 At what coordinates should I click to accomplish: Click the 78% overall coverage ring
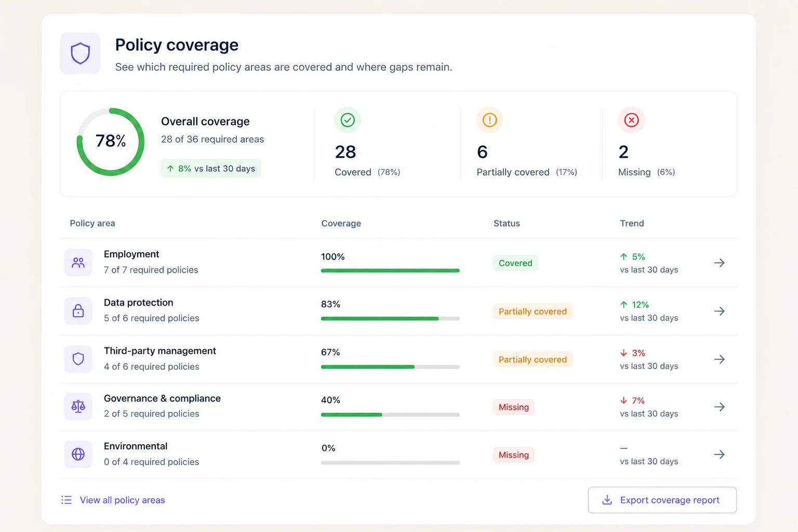pos(111,141)
